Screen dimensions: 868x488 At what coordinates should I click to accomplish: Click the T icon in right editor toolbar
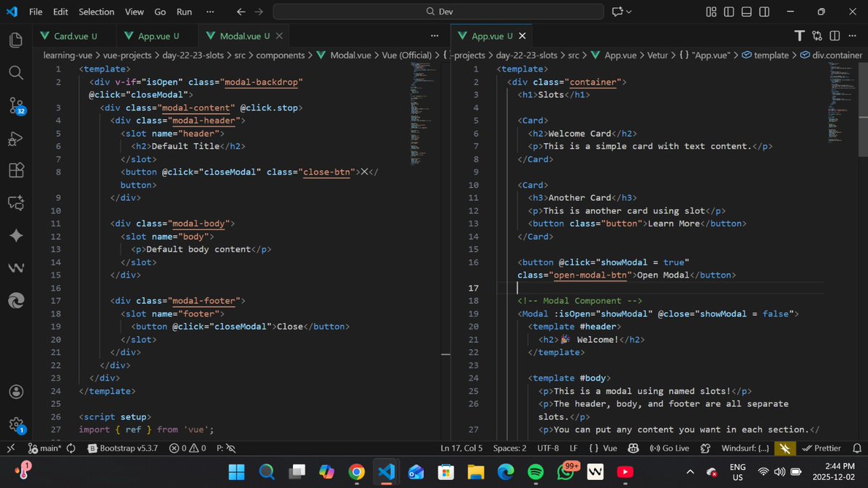(x=799, y=36)
